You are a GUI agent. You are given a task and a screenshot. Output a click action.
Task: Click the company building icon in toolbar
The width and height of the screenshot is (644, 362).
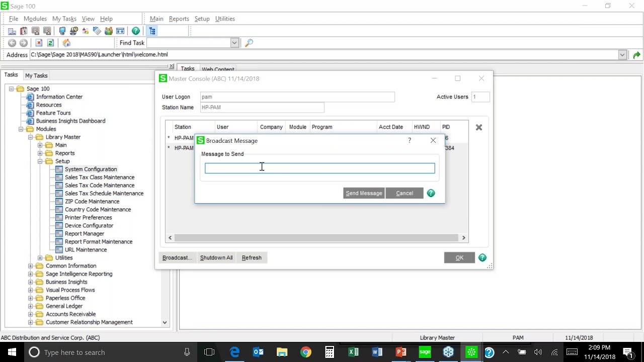(12, 31)
